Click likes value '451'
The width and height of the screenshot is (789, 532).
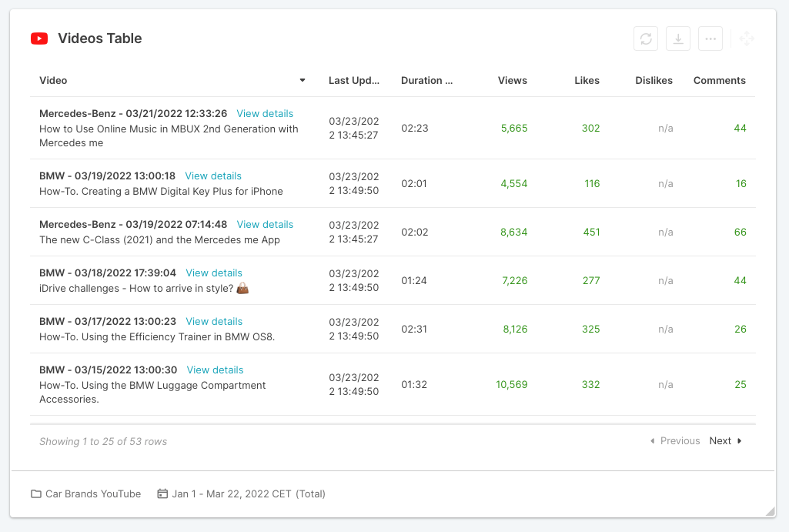pyautogui.click(x=591, y=232)
